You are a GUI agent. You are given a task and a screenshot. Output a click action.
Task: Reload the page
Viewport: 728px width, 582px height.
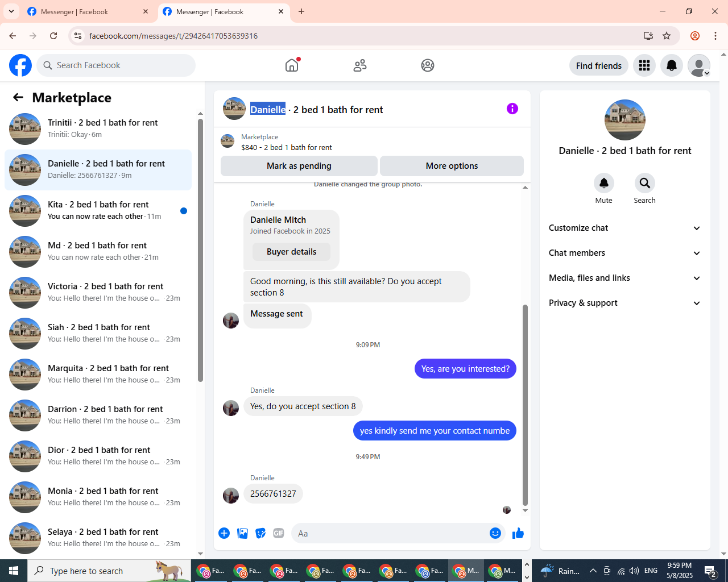pos(53,36)
